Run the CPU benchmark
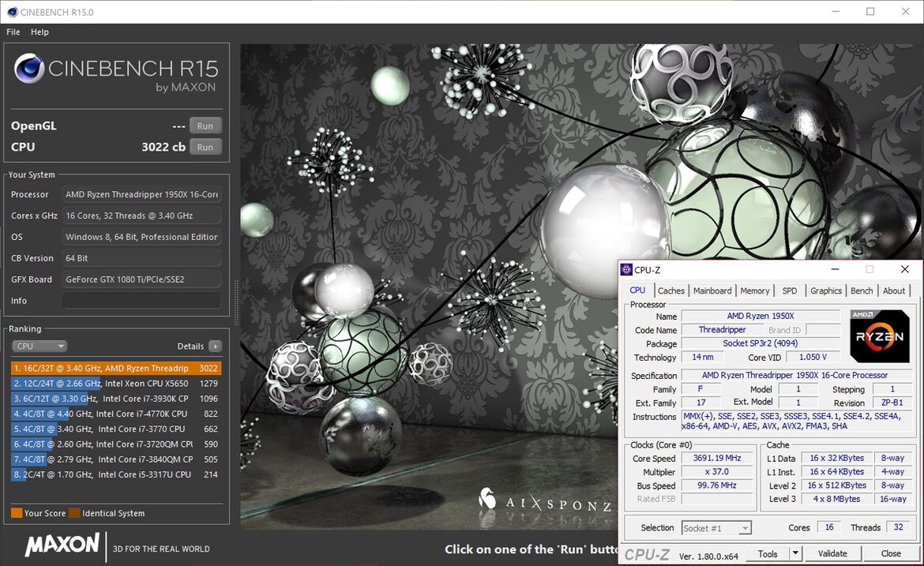 pos(205,147)
